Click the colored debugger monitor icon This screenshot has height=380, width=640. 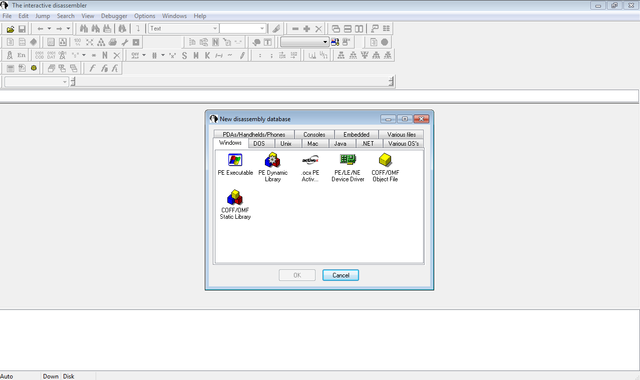coord(335,42)
